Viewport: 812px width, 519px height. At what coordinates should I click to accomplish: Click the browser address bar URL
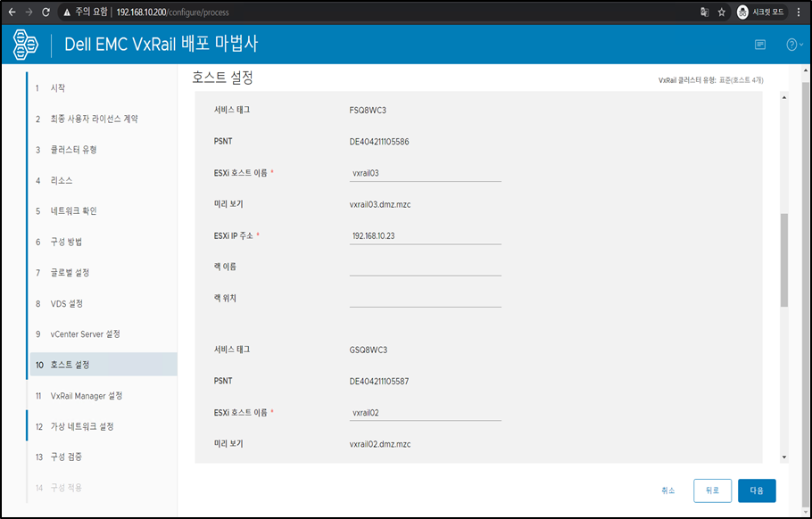172,12
